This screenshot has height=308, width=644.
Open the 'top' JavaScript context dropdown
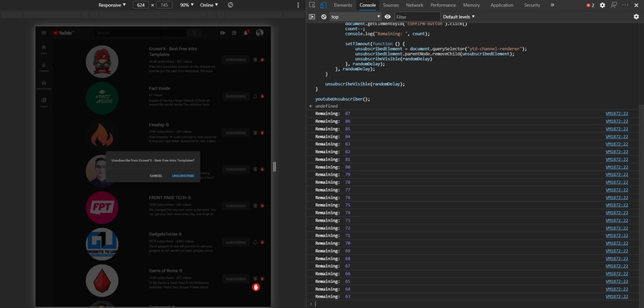pyautogui.click(x=356, y=17)
